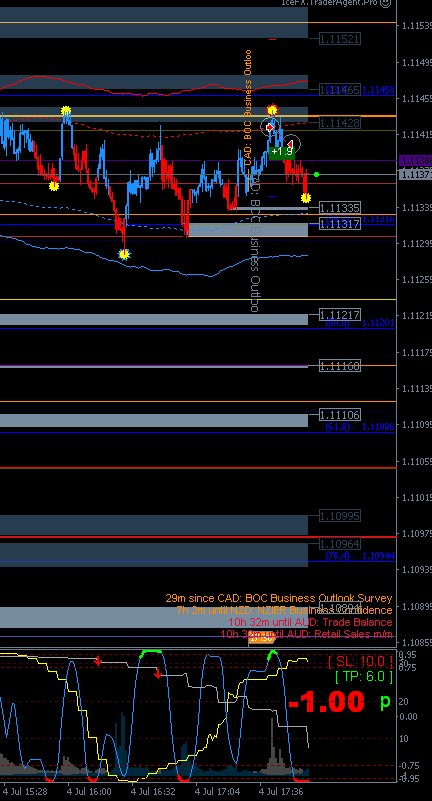
Task: Click the '4 Jul 17:04' time axis label
Action: pyautogui.click(x=218, y=791)
